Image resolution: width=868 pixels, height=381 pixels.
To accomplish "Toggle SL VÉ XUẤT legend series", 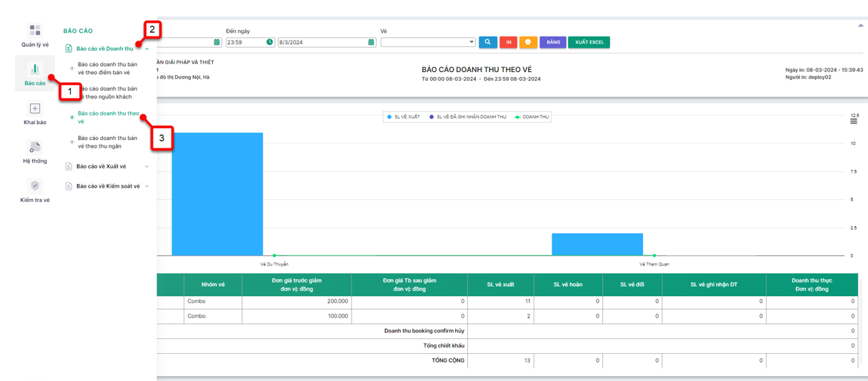I will click(404, 117).
